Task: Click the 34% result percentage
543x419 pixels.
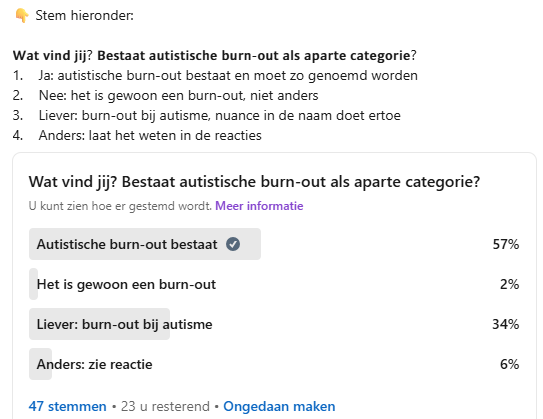Action: [506, 324]
